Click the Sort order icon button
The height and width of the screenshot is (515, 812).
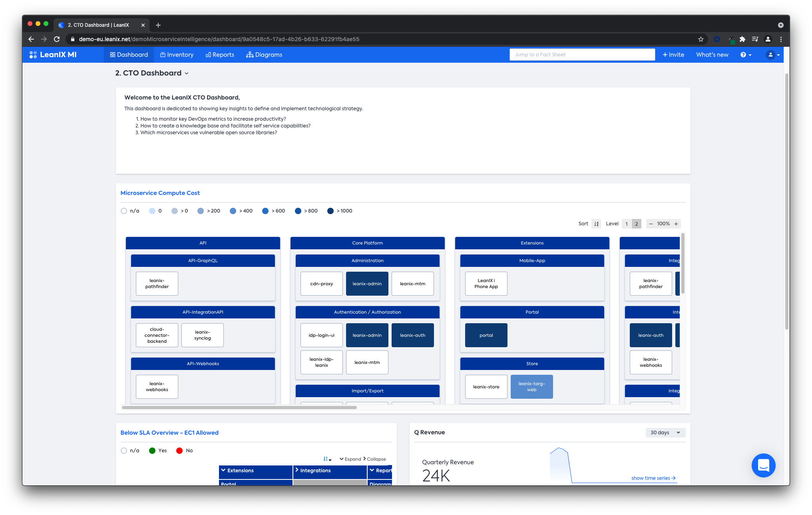pos(596,224)
